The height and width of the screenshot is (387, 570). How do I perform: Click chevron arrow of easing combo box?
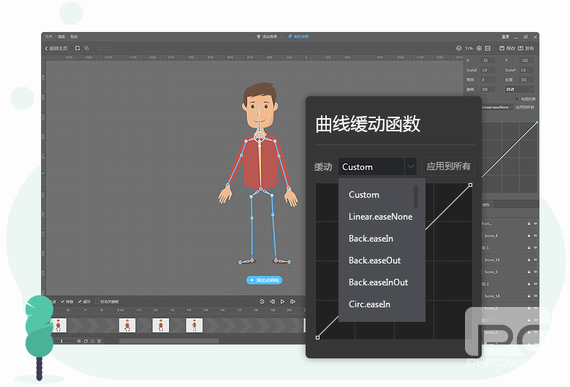(410, 166)
